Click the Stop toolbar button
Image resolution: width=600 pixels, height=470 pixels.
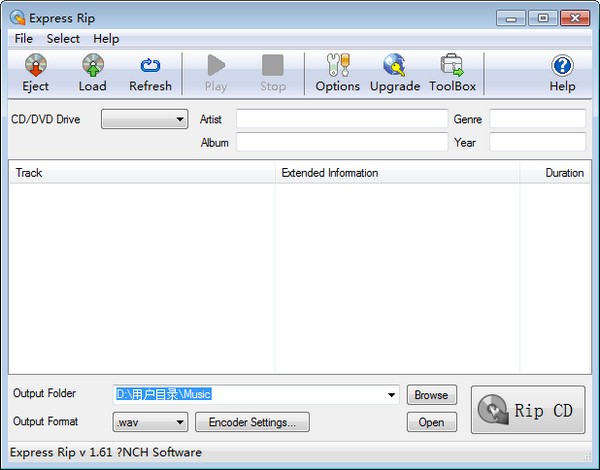coord(273,74)
